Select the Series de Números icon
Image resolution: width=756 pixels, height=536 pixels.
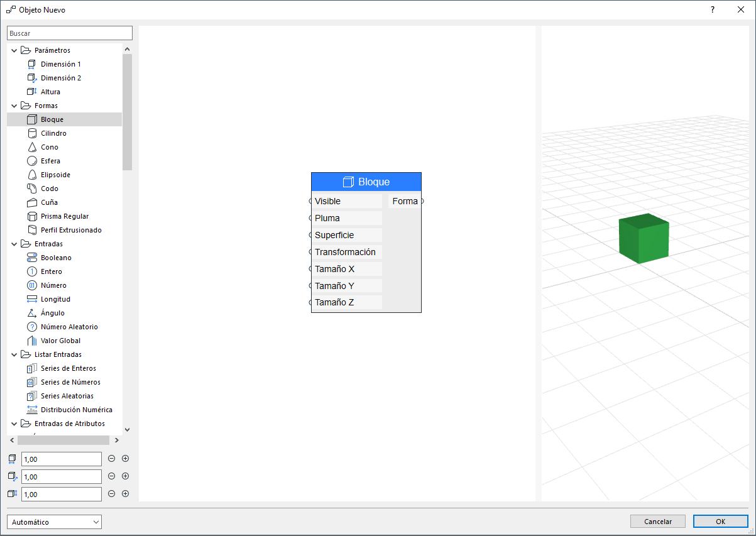click(x=32, y=382)
